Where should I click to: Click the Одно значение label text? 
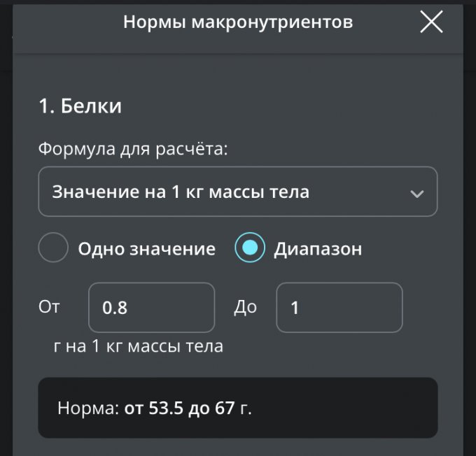[146, 249]
